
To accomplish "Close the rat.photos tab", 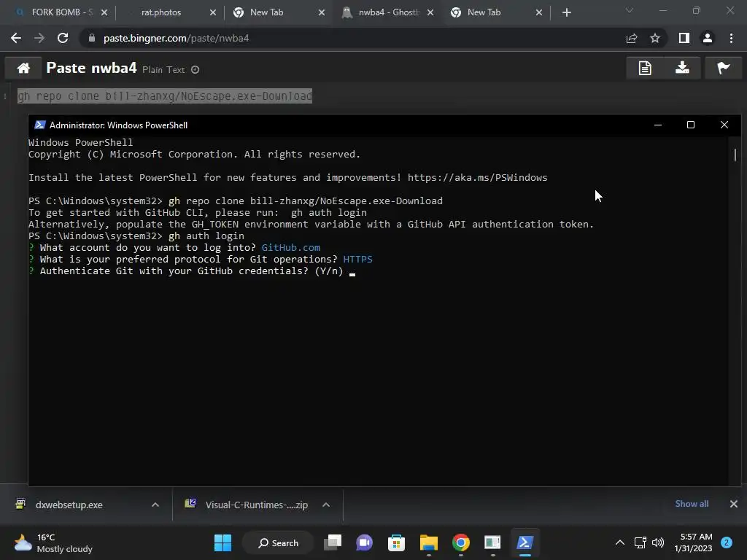I will (213, 12).
